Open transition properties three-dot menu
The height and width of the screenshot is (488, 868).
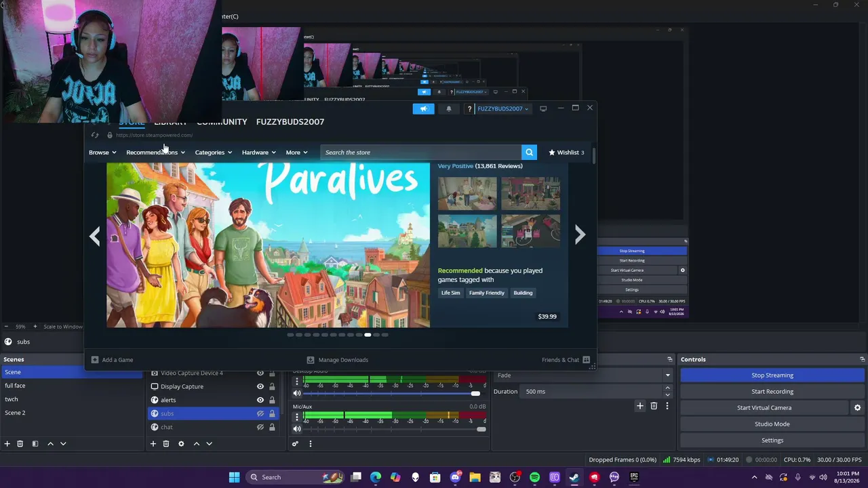point(667,406)
